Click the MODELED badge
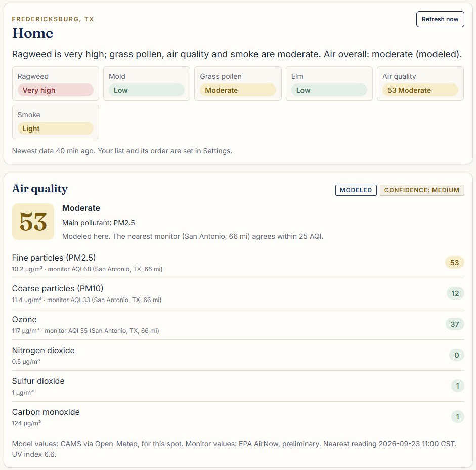This screenshot has width=476, height=470. [x=356, y=190]
